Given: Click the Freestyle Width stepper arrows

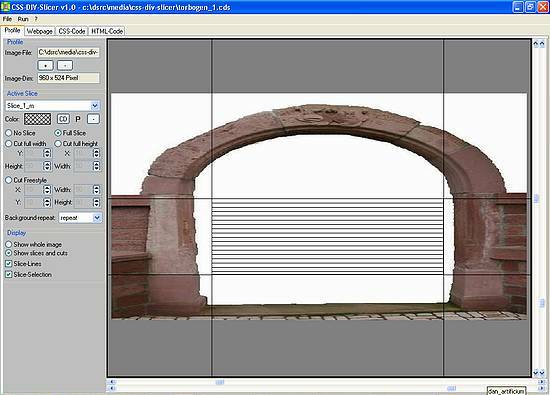Looking at the screenshot, I should [96, 190].
